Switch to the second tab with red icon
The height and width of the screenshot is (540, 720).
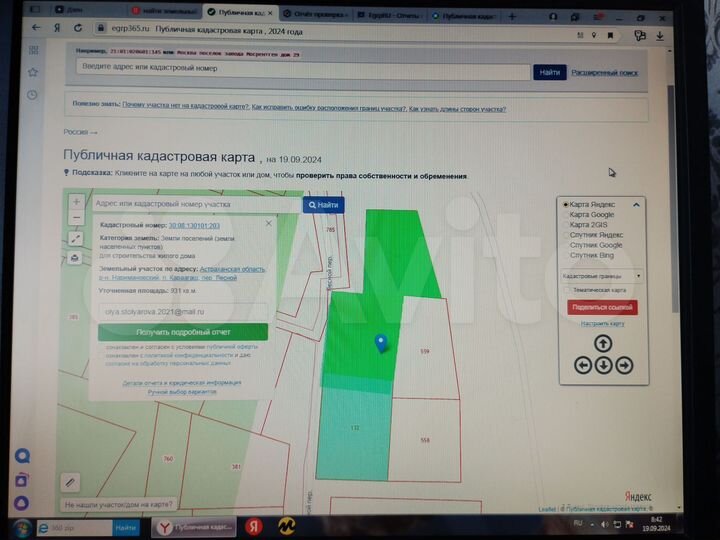[x=164, y=11]
